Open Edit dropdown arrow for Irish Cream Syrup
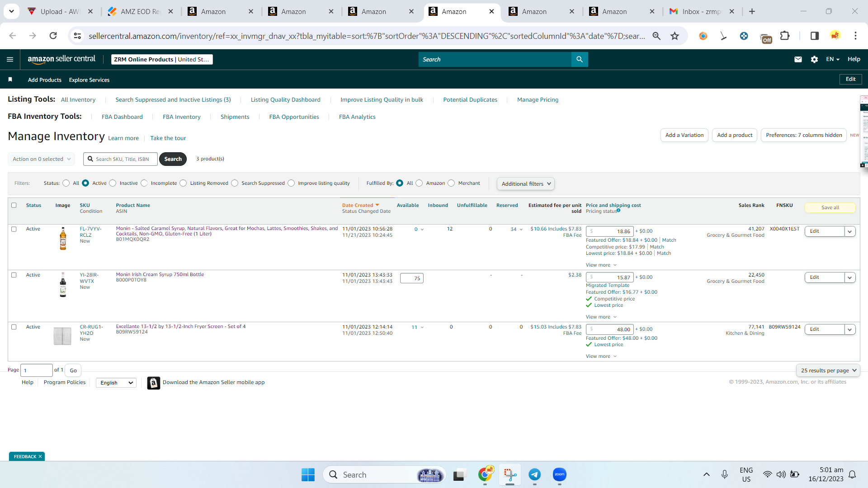 [850, 277]
